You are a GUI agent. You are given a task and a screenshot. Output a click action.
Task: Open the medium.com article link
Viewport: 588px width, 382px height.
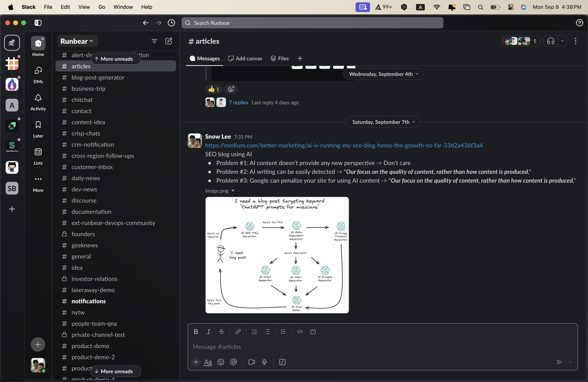click(344, 145)
